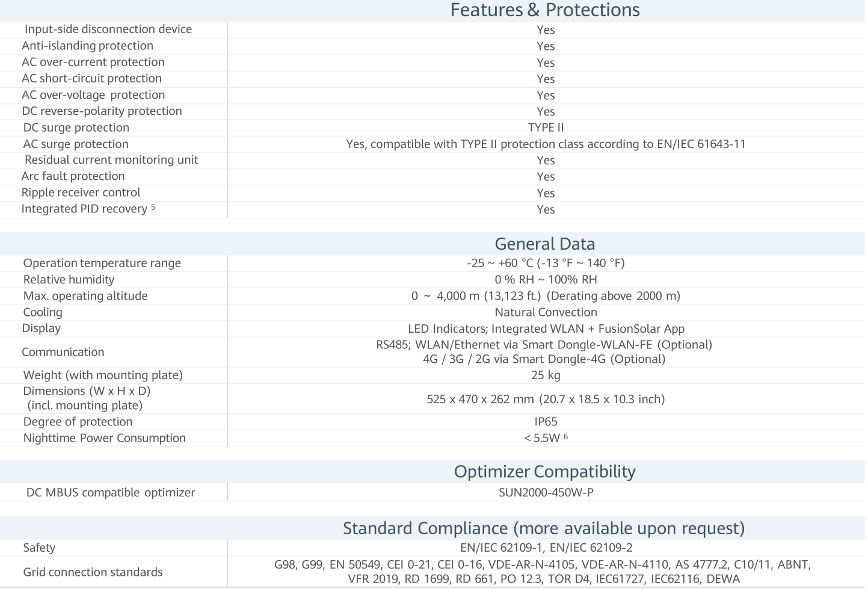Select the Integrated PID recovery footnote 5
This screenshot has width=868, height=589.
click(x=153, y=207)
